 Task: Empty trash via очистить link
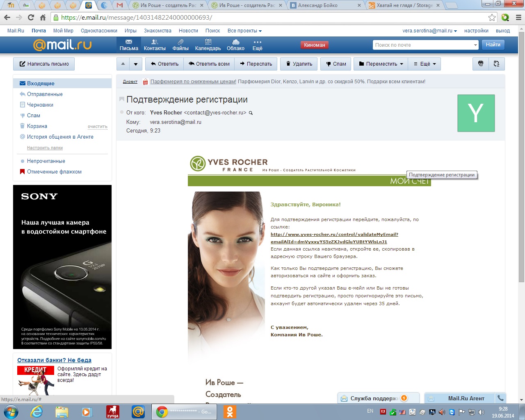pyautogui.click(x=98, y=126)
